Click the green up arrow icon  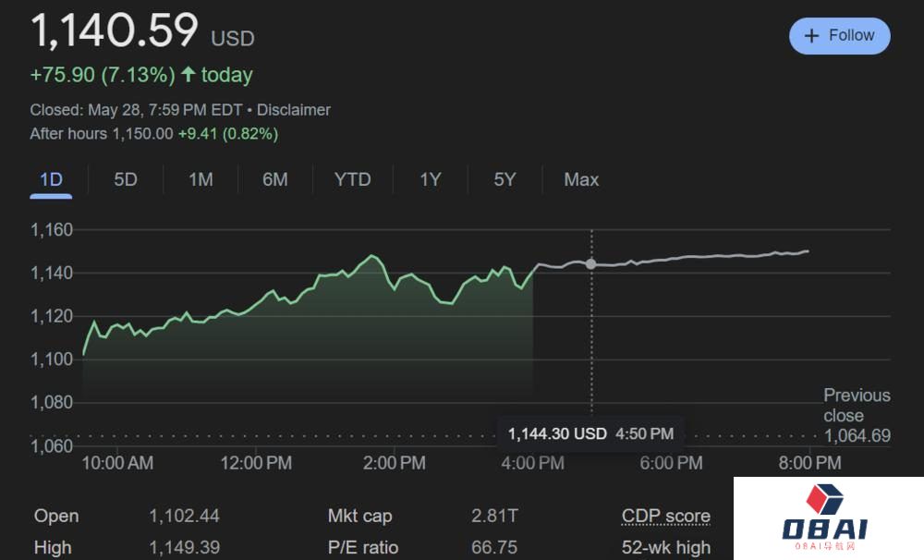[188, 75]
